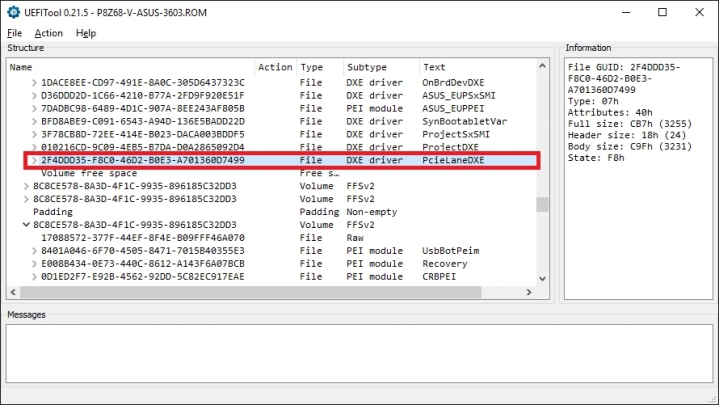The height and width of the screenshot is (405, 720).
Task: Select the Volume free space row
Action: [x=89, y=173]
